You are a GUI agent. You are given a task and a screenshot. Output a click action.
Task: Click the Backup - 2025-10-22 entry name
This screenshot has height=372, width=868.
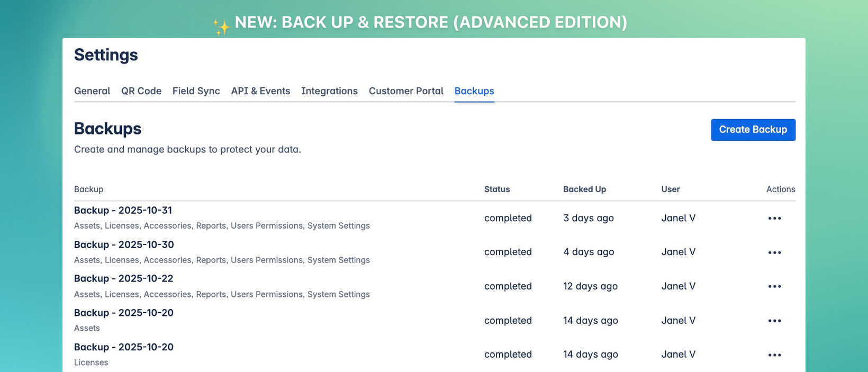(x=123, y=279)
